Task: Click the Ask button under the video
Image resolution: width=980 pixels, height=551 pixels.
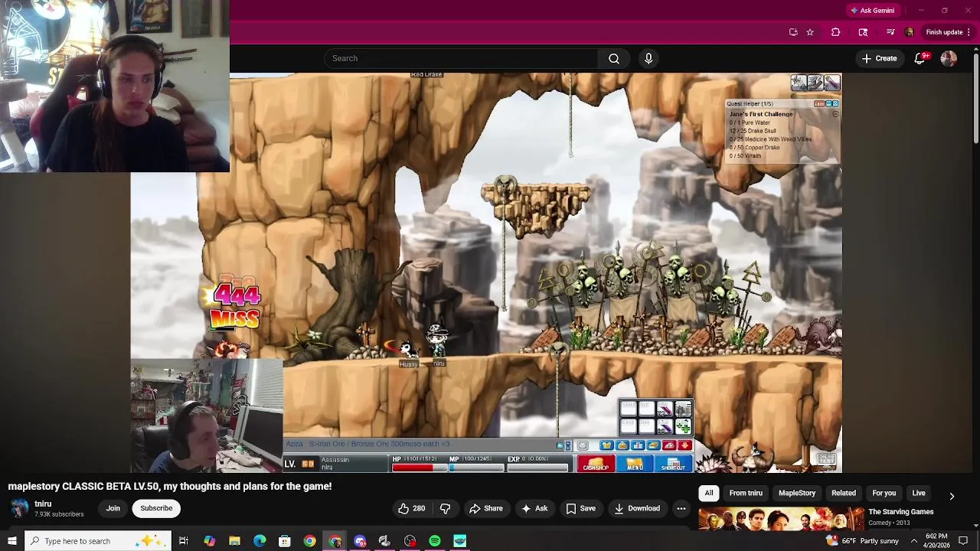Action: pos(534,508)
